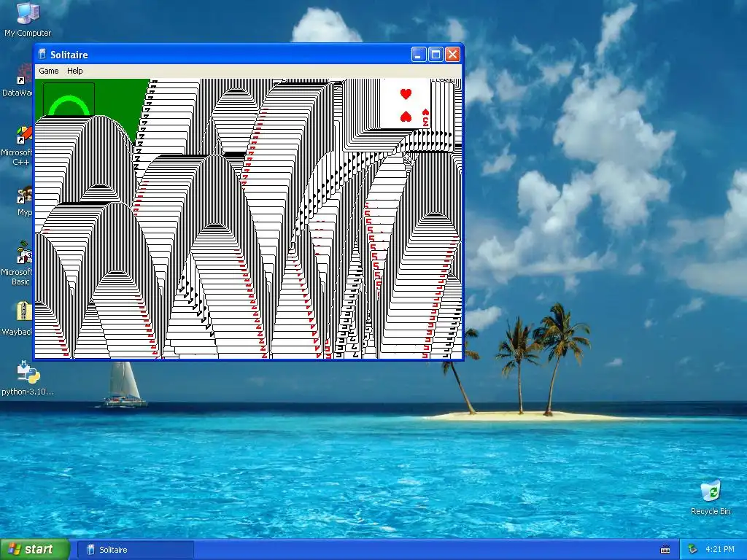Select the Microsoft C++ desktop shortcut
The width and height of the screenshot is (747, 560).
[18, 146]
